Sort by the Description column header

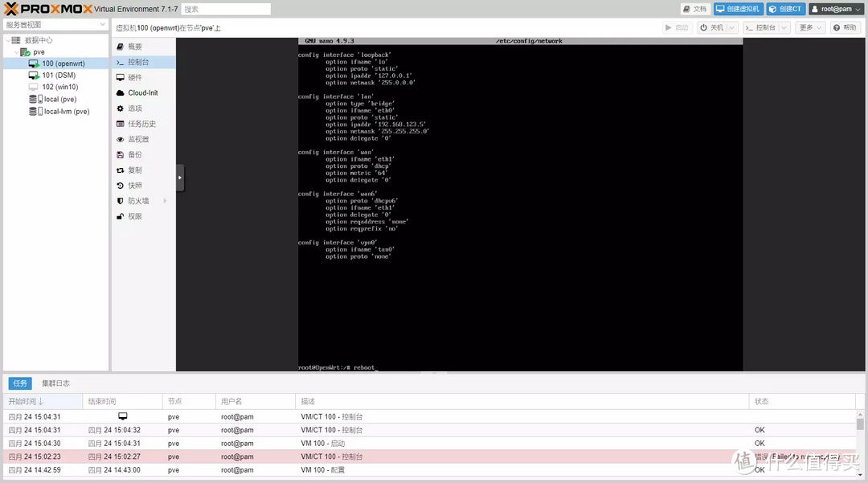[522, 401]
